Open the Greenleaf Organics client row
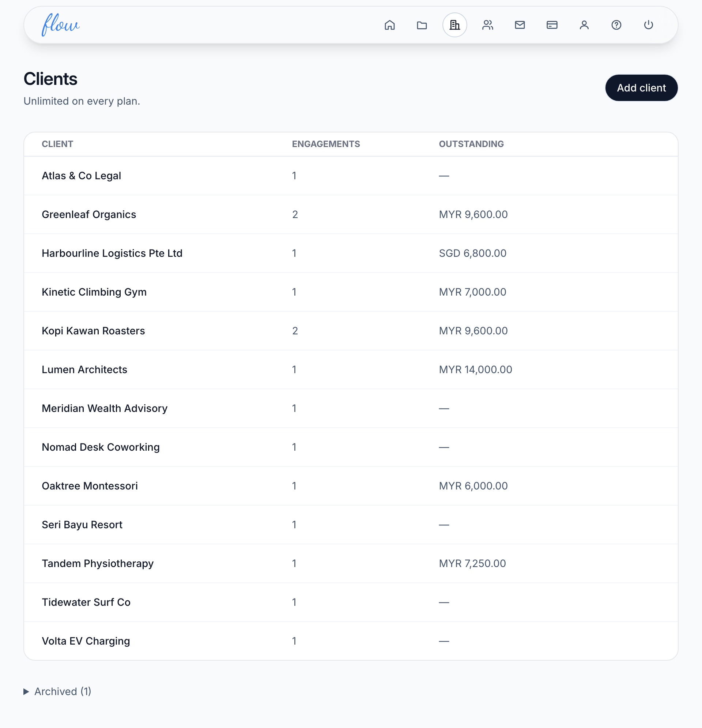 pos(351,214)
